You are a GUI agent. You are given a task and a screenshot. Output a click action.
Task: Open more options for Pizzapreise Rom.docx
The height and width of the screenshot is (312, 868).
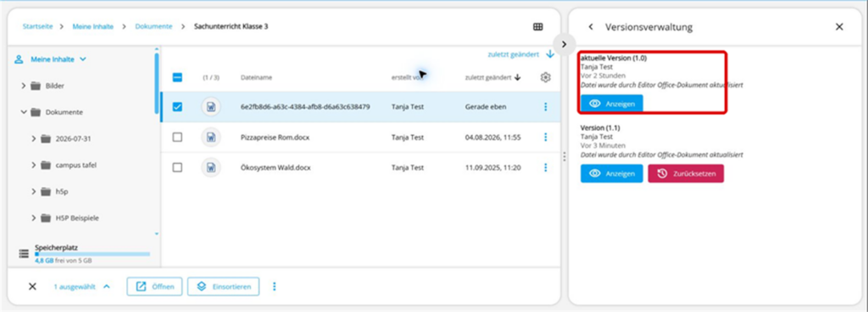545,137
